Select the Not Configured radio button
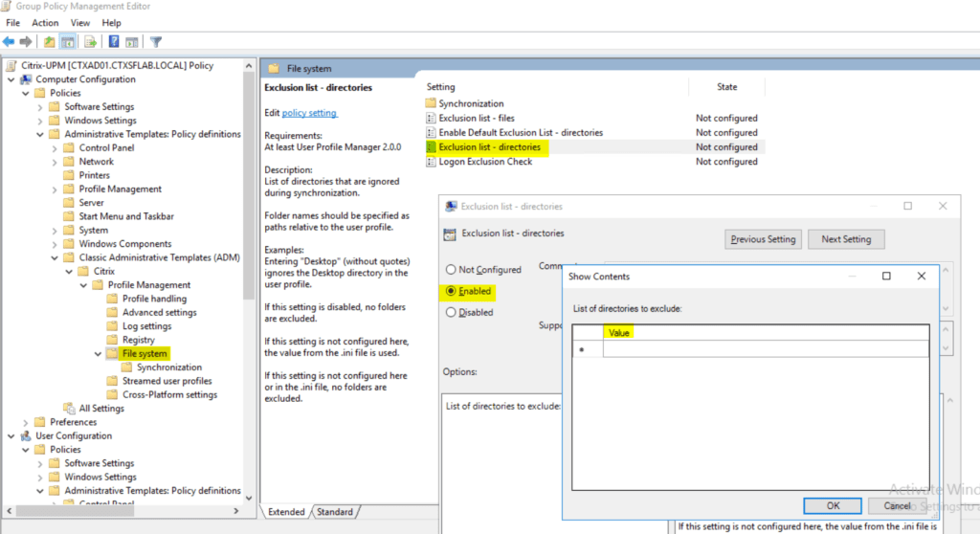 click(451, 270)
